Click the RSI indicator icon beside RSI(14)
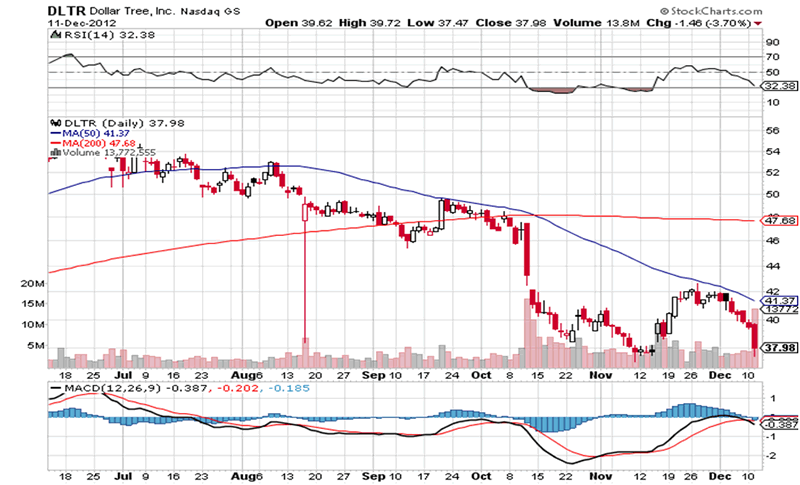 click(x=55, y=35)
